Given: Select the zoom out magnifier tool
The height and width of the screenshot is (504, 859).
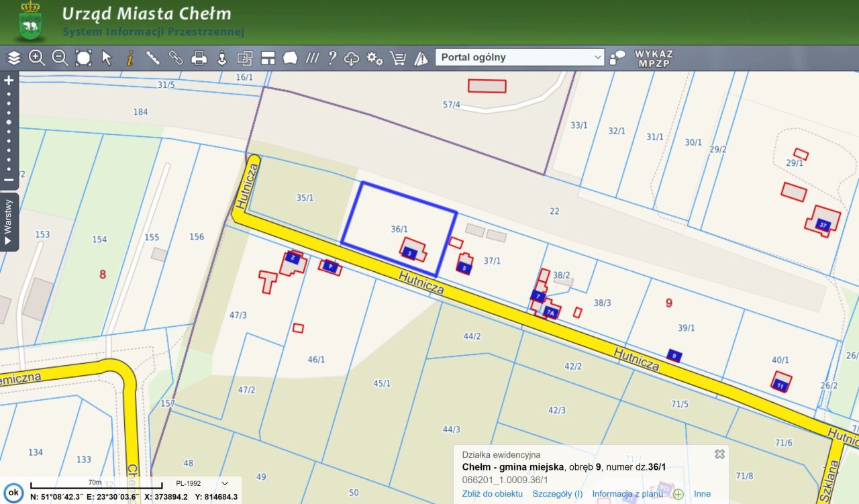Looking at the screenshot, I should tap(60, 58).
